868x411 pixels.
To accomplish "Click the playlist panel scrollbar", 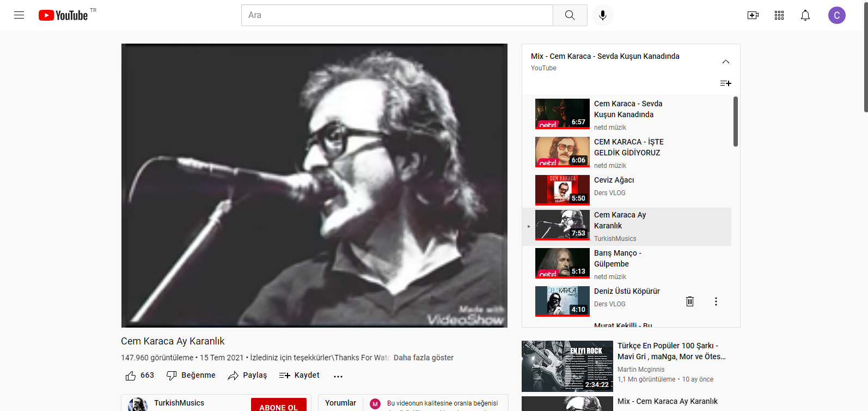I will click(736, 122).
